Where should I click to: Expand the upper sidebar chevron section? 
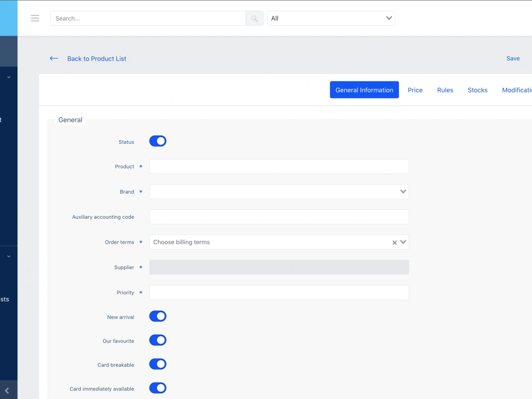point(9,77)
